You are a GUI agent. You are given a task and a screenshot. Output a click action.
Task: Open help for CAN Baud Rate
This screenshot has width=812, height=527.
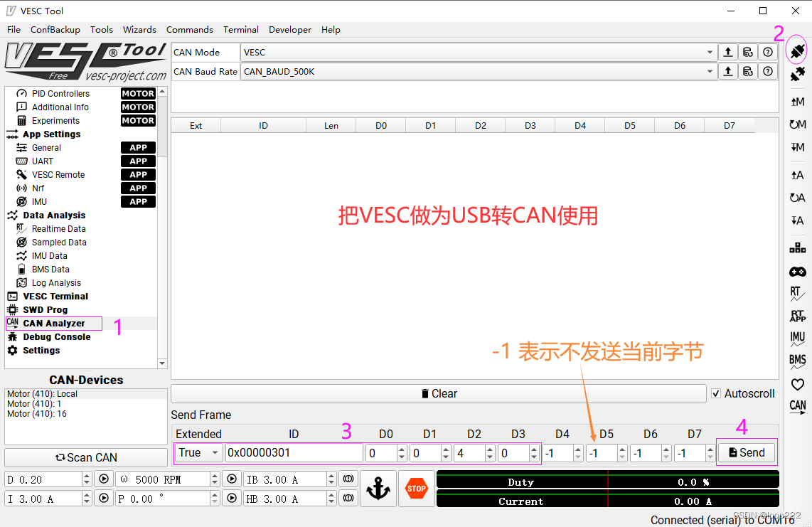[768, 72]
